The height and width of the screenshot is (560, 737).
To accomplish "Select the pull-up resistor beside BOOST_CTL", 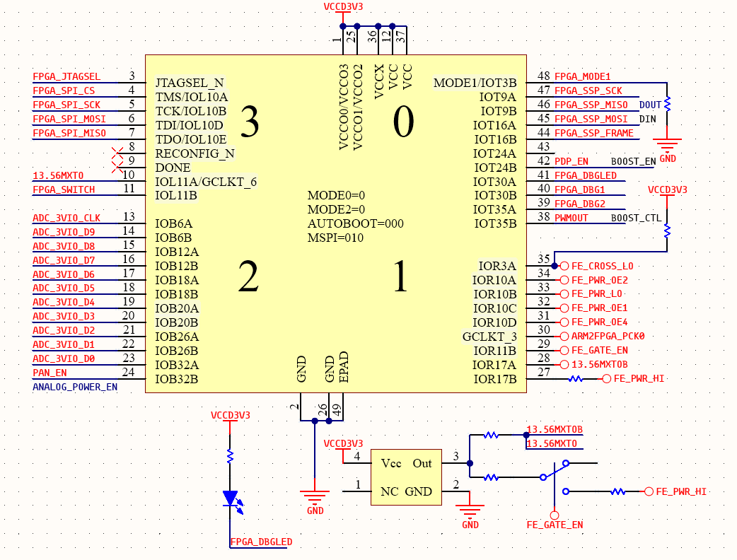I will [x=667, y=231].
